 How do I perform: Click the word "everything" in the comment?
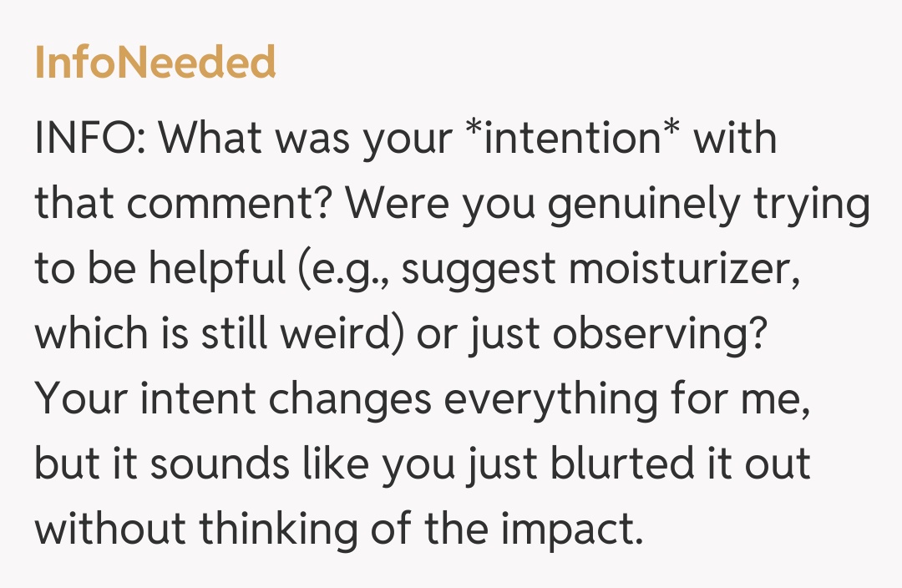click(564, 399)
